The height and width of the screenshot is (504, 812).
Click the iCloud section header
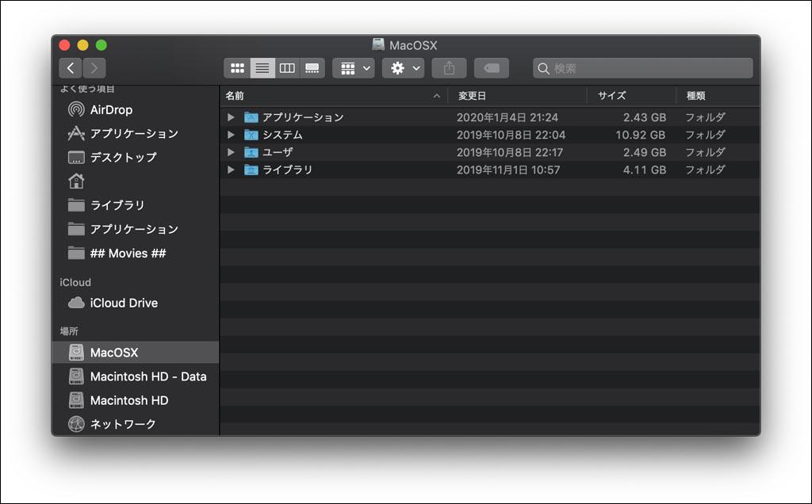point(75,283)
